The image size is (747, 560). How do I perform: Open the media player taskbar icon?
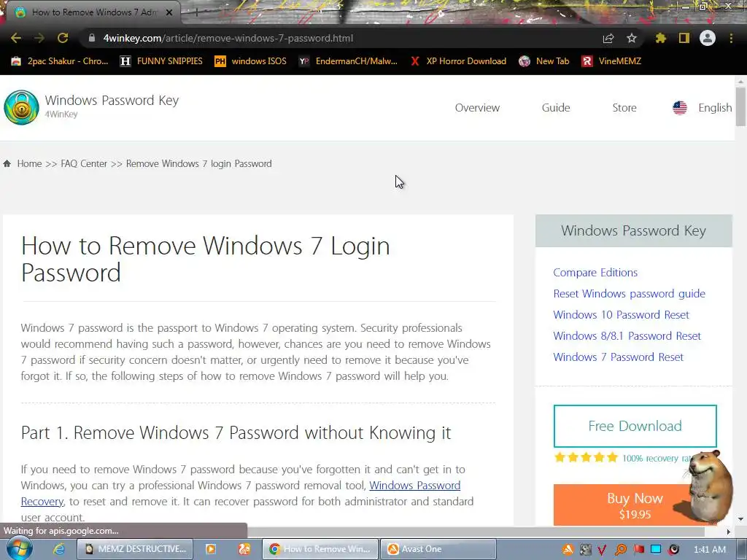click(x=211, y=549)
